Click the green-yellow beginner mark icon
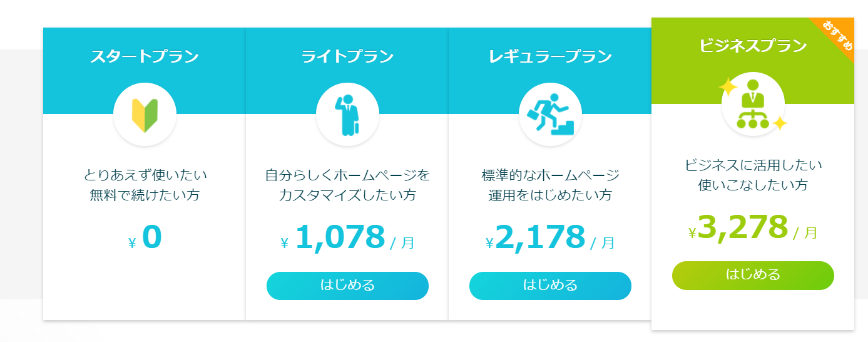 click(145, 115)
